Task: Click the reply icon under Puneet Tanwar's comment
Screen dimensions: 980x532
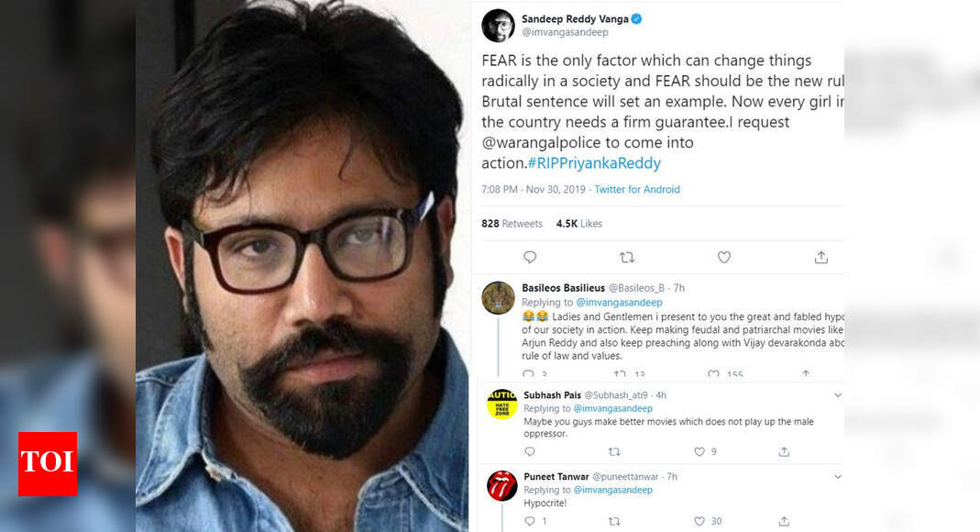Action: coord(530,520)
